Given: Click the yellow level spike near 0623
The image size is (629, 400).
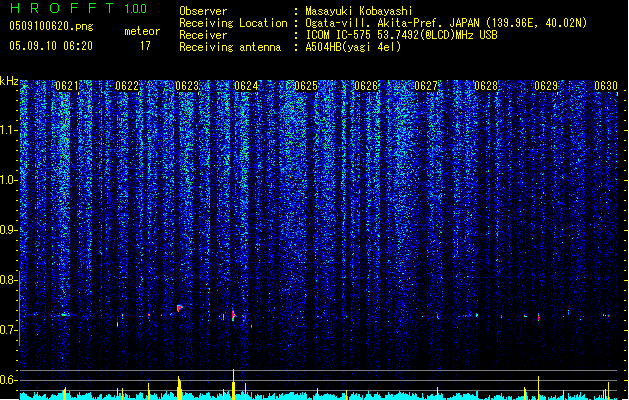Looking at the screenshot, I should click(x=179, y=387).
